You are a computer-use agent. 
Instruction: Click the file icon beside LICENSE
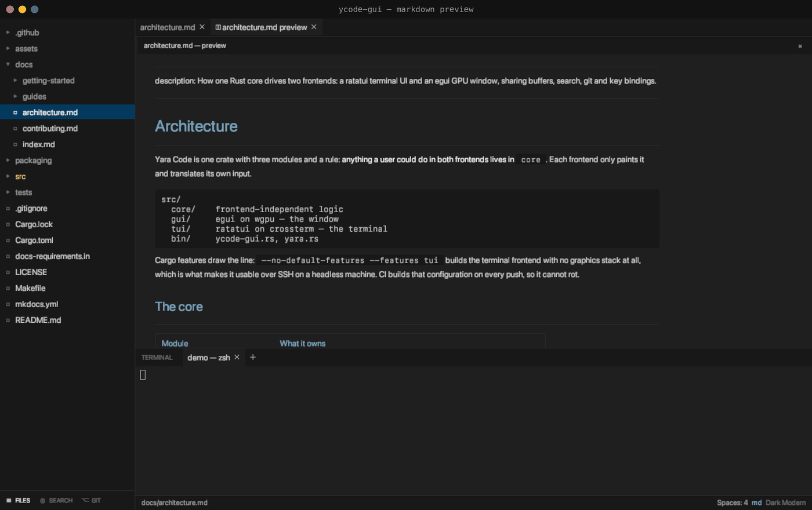tap(8, 272)
